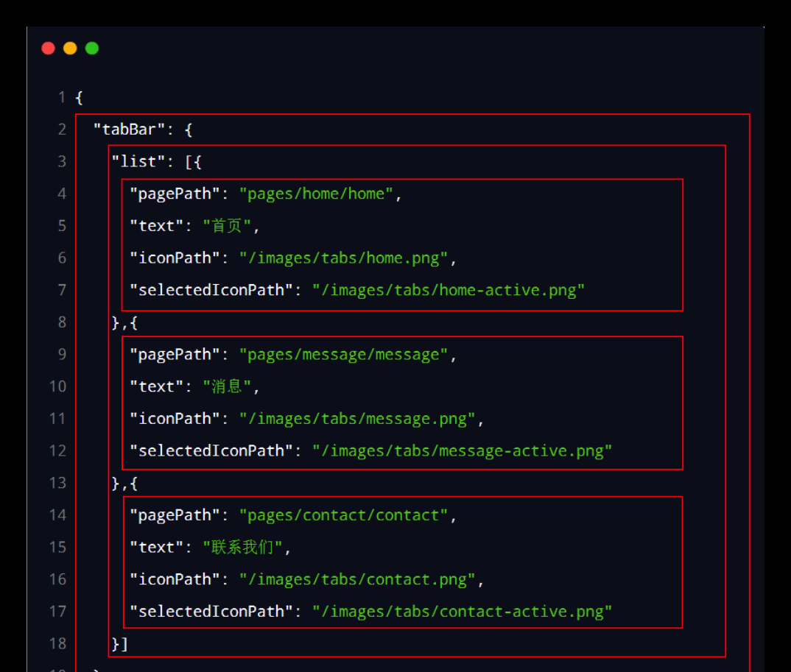Click the "pages/contact/contact" string value
The width and height of the screenshot is (791, 672).
[x=343, y=515]
